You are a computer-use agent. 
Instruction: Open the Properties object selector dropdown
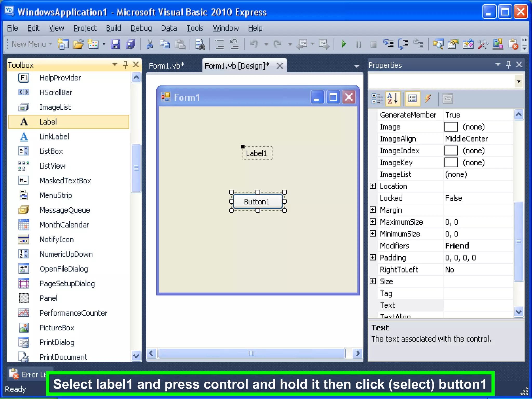pyautogui.click(x=518, y=81)
